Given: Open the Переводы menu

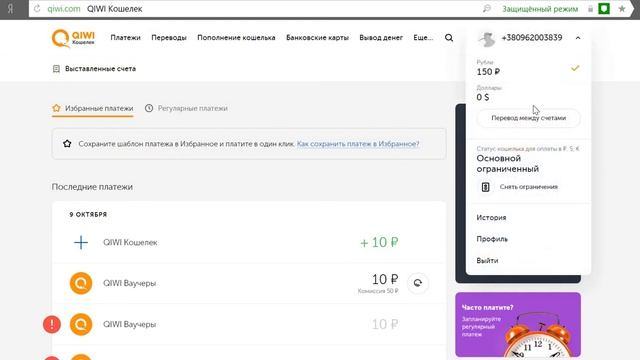Looking at the screenshot, I should click(169, 38).
